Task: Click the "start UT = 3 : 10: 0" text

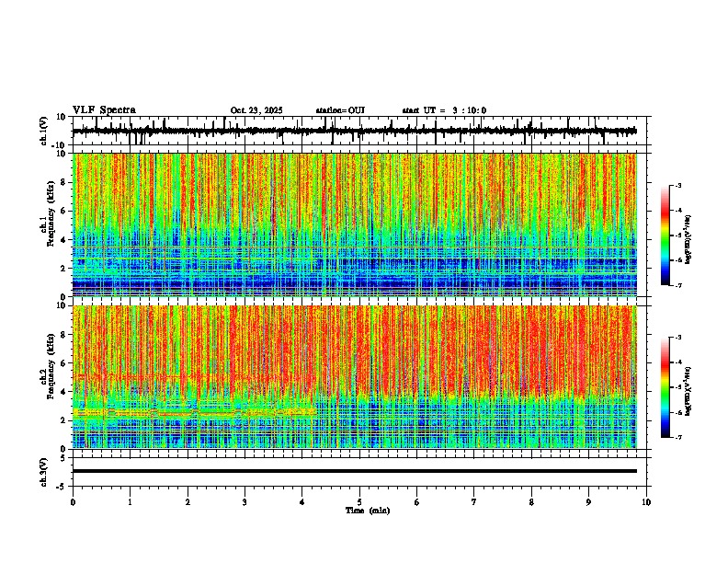Action: pyautogui.click(x=444, y=110)
